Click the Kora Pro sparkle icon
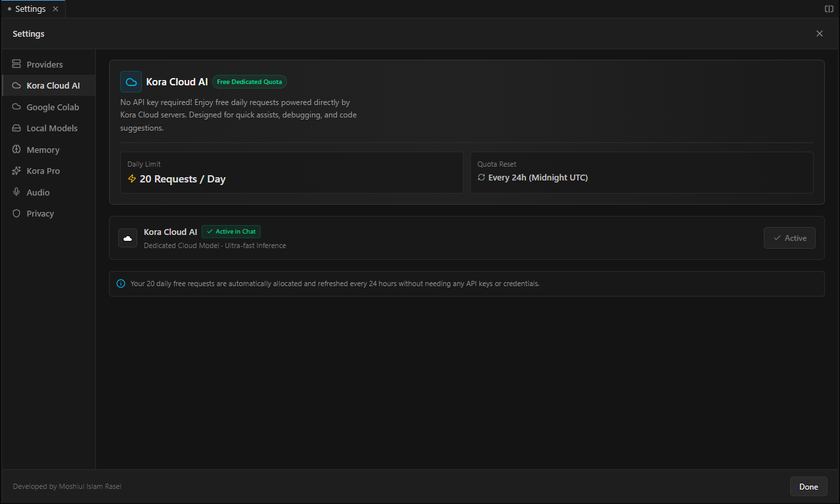Viewport: 840px width, 504px height. [x=16, y=171]
